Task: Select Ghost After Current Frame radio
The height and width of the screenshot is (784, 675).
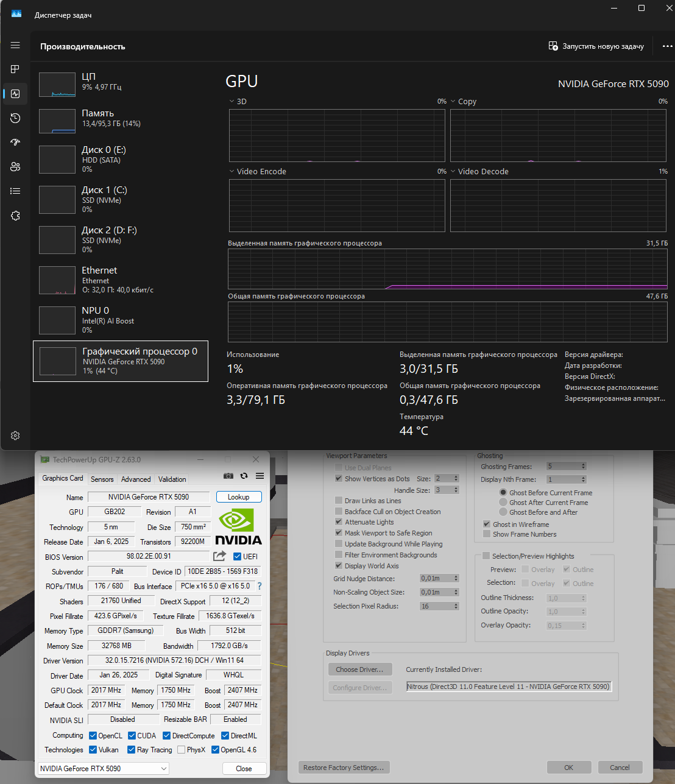Action: click(503, 503)
